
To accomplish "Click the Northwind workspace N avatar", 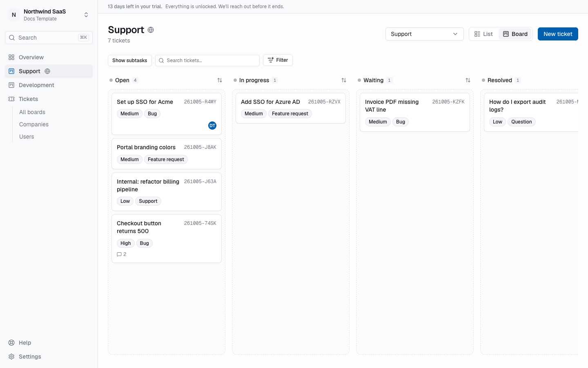I will point(14,15).
